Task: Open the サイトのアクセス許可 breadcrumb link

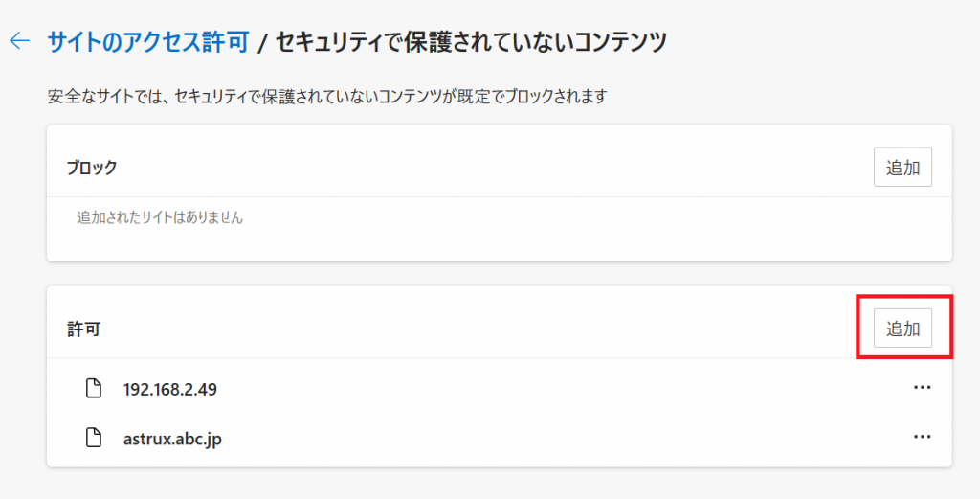Action: (x=148, y=42)
